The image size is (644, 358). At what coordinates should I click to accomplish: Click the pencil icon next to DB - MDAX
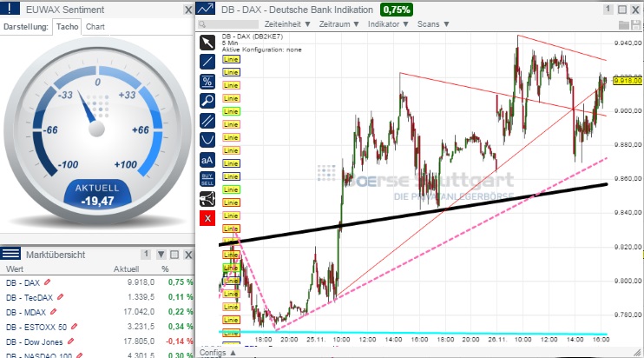53,312
